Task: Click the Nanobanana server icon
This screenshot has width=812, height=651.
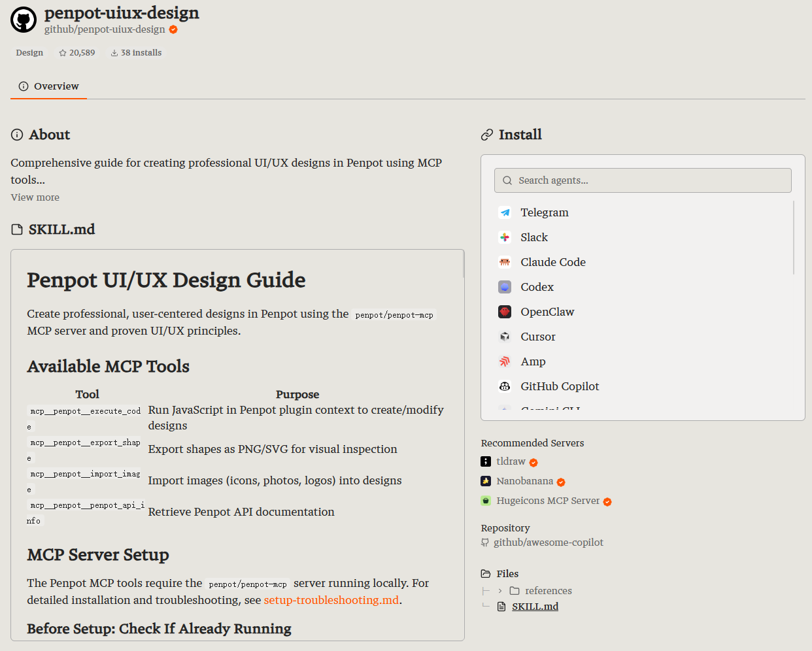Action: [486, 481]
